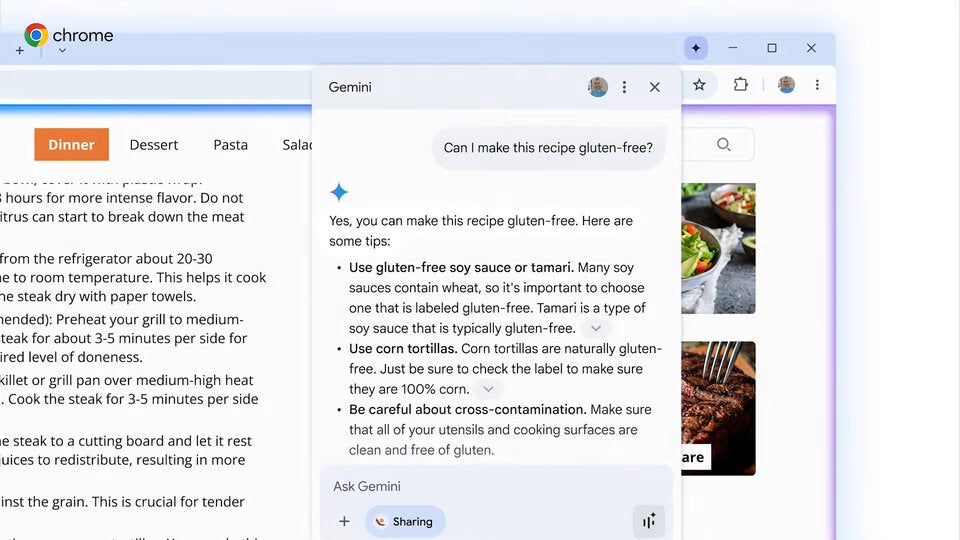The width and height of the screenshot is (960, 540).
Task: Open the Extensions puzzle-piece menu
Action: click(x=741, y=85)
